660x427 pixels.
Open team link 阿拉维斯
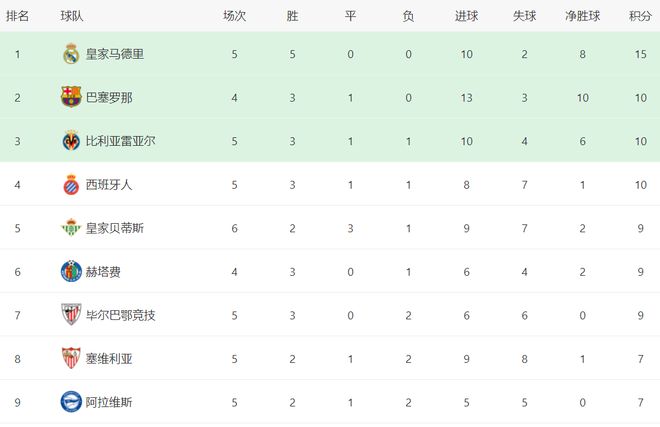click(107, 402)
